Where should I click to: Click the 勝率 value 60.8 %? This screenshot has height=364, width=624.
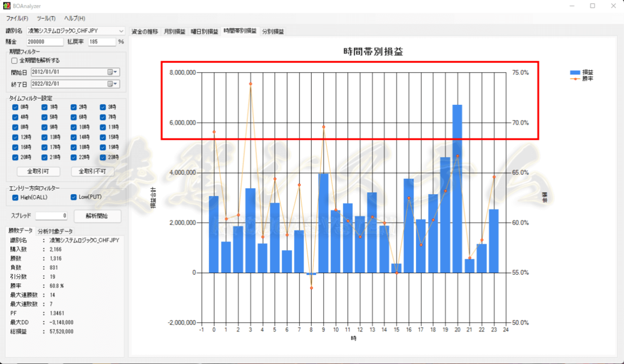coord(56,286)
